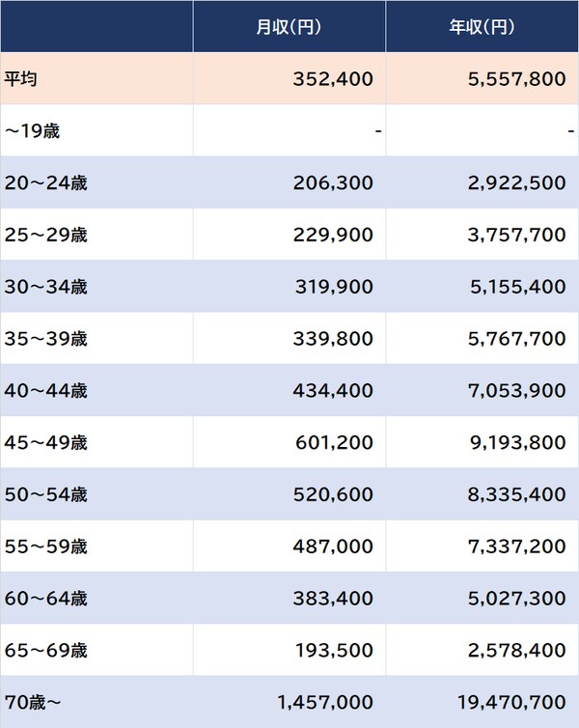Click monthly income value 206,300
The width and height of the screenshot is (579, 728).
tap(332, 182)
